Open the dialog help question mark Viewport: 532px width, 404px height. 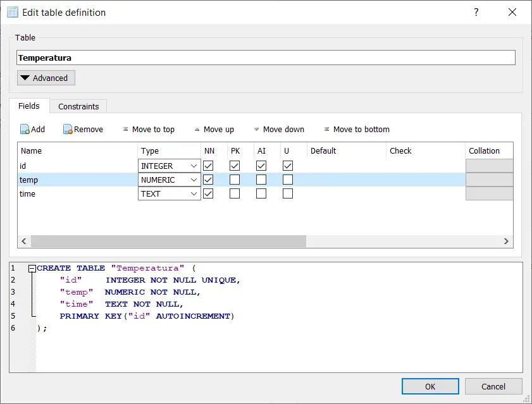coord(476,12)
